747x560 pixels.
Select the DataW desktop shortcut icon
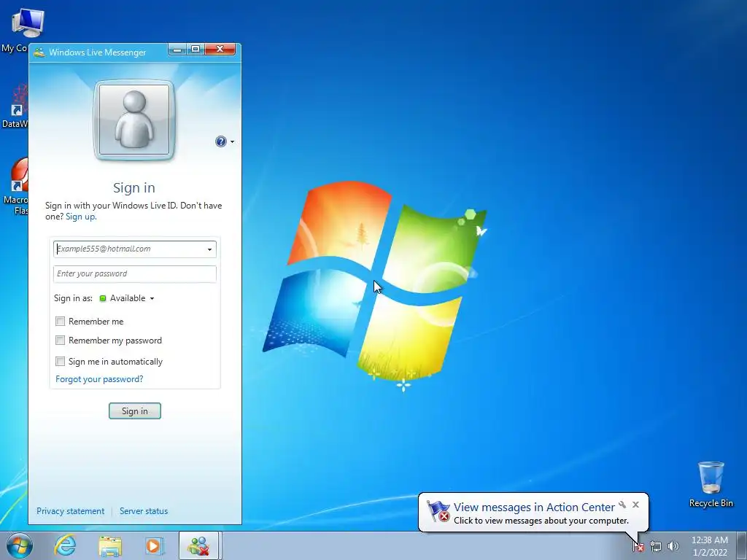[x=15, y=105]
